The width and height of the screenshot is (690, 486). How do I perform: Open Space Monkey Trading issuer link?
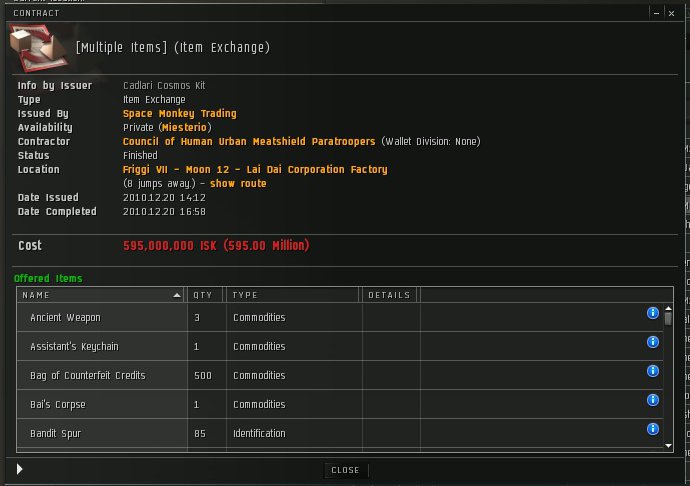180,114
